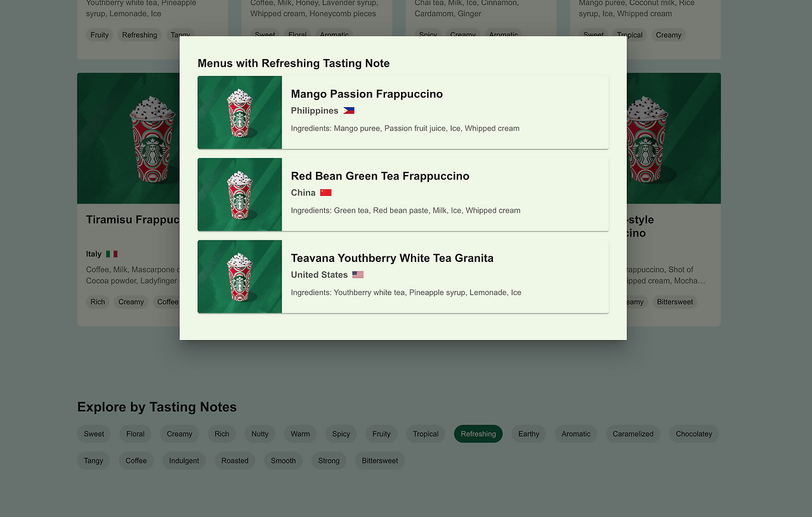The width and height of the screenshot is (812, 517).
Task: Select the Bittersweet tag under Explore by Tasting Notes
Action: point(380,461)
